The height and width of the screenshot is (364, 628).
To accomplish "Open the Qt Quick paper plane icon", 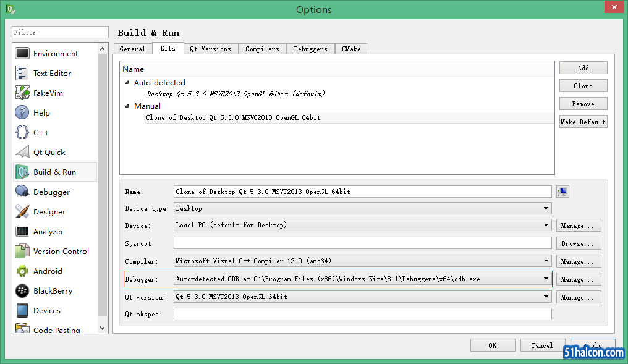I will (x=22, y=152).
